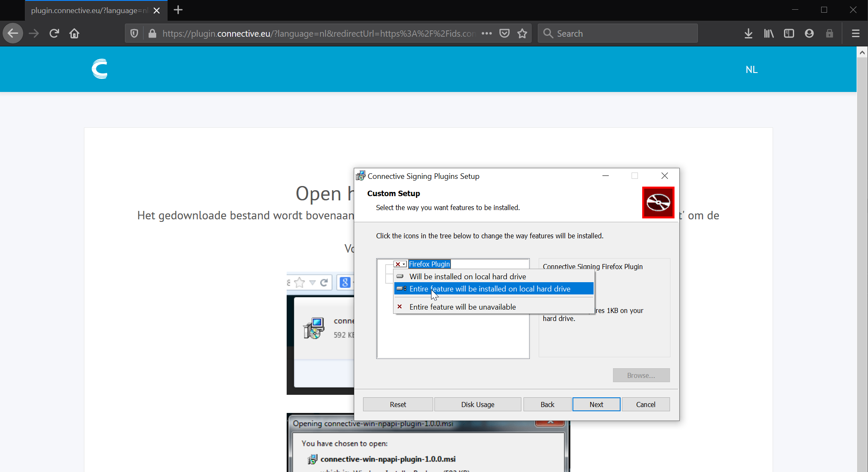This screenshot has height=472, width=868.
Task: Click the Reset button in setup
Action: (398, 405)
